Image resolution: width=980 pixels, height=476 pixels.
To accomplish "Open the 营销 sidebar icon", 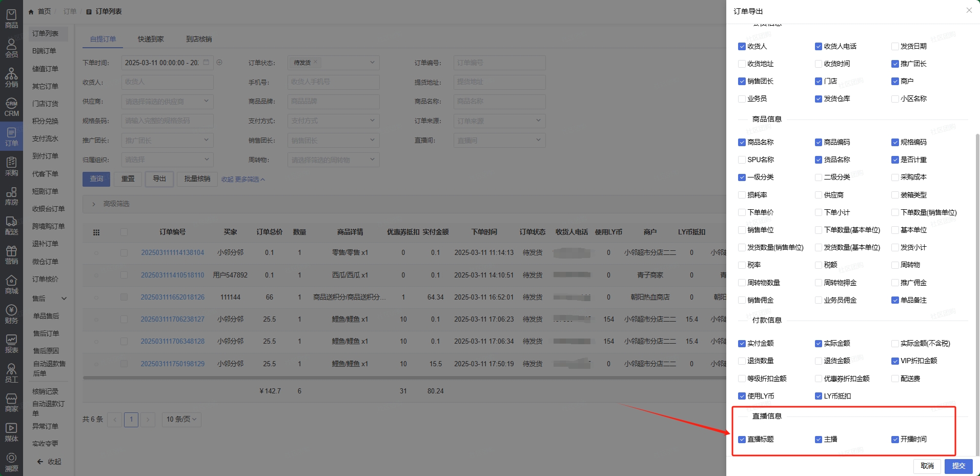I will (x=11, y=255).
